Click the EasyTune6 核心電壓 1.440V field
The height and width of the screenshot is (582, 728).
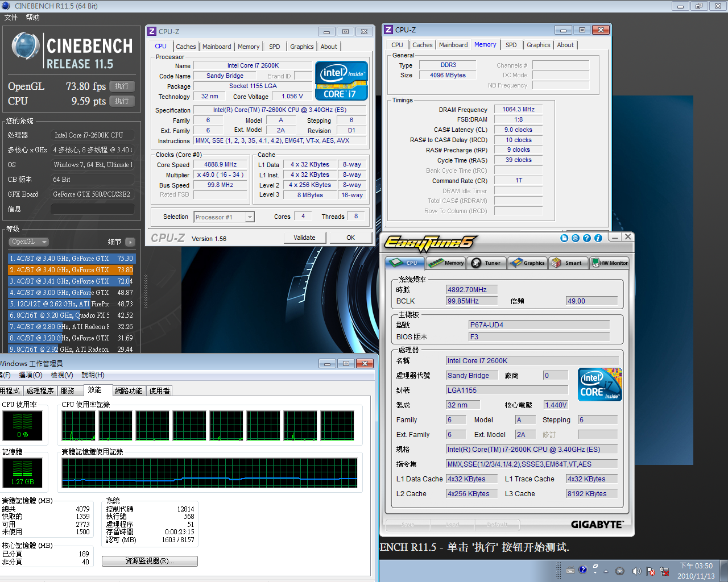pyautogui.click(x=556, y=405)
